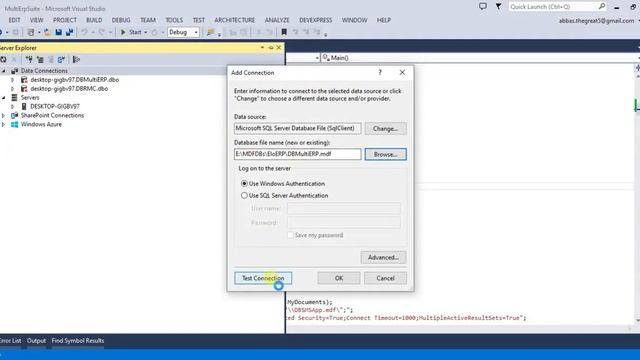Click the Data Connections node icon

tap(15, 71)
